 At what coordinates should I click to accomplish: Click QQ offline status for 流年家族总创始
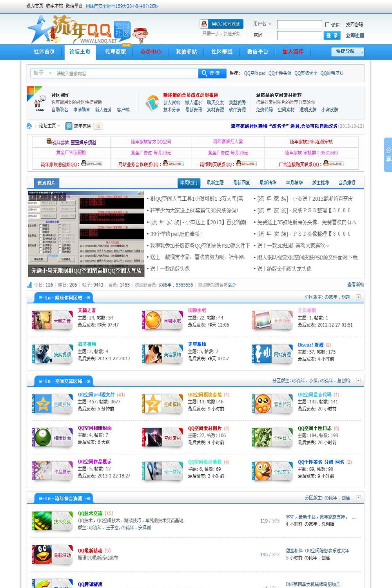pos(91,163)
